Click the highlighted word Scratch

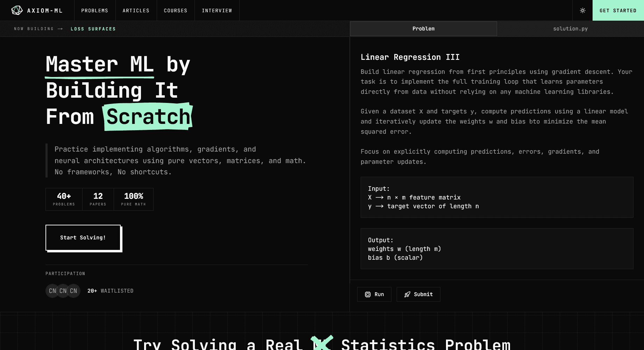(148, 117)
